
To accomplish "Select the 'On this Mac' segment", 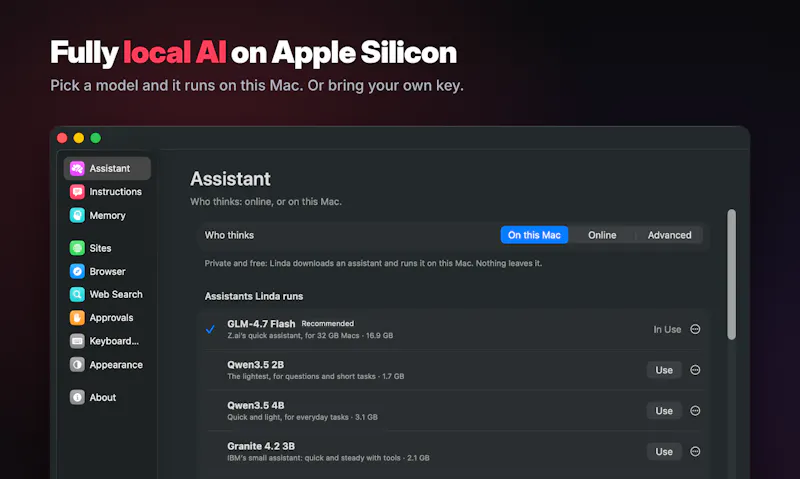I will pos(534,235).
